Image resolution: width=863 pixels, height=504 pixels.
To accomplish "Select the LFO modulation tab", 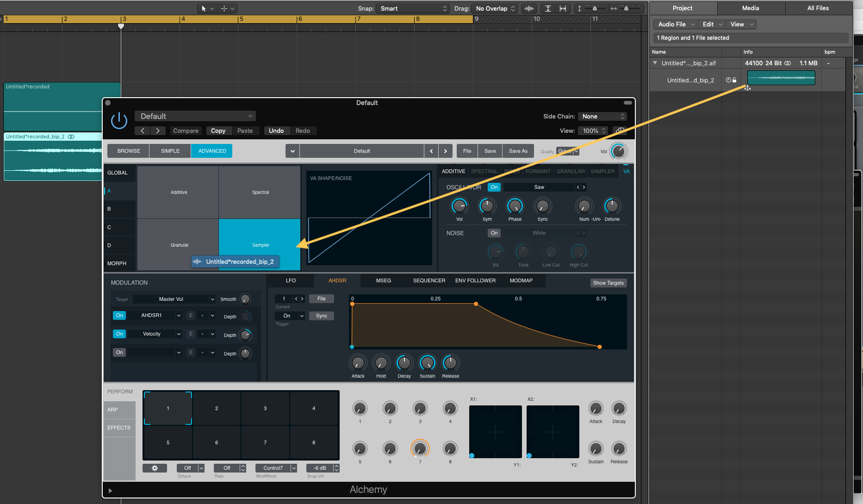I will pyautogui.click(x=291, y=280).
